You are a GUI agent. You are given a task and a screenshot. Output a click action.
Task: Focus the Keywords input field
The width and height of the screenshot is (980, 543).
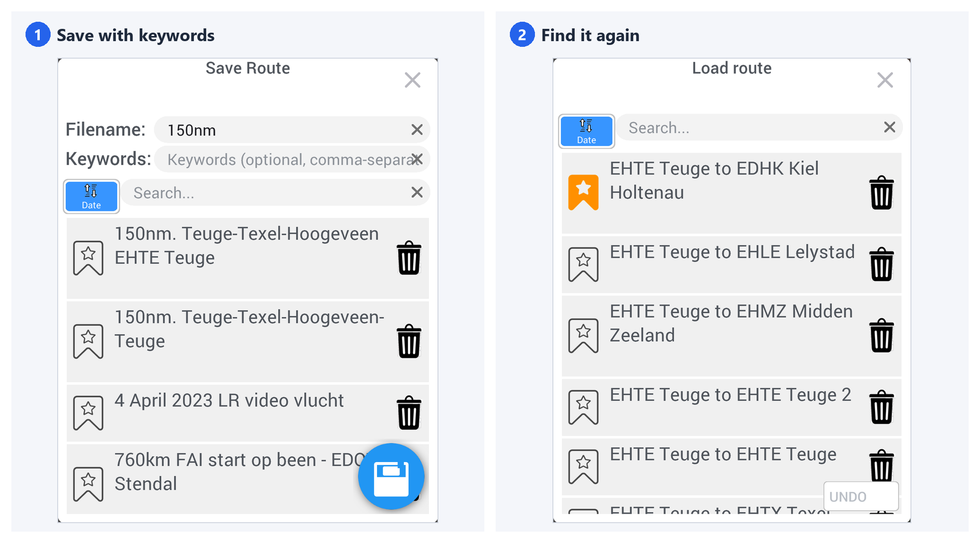tap(292, 159)
